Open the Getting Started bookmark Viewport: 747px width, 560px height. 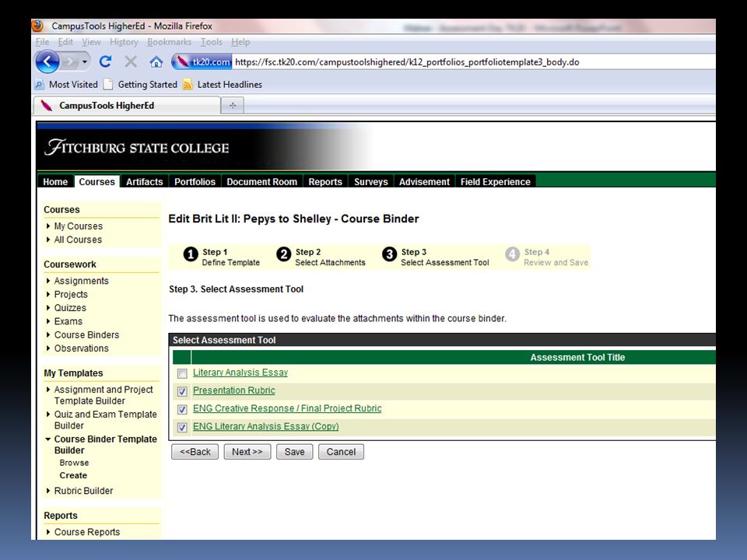coord(141,84)
